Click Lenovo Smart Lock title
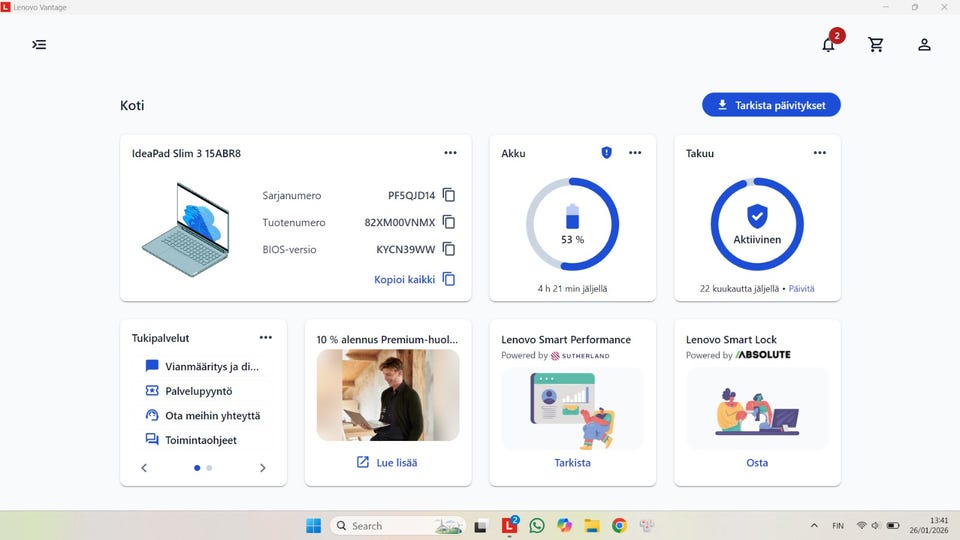Image resolution: width=960 pixels, height=540 pixels. click(x=731, y=339)
